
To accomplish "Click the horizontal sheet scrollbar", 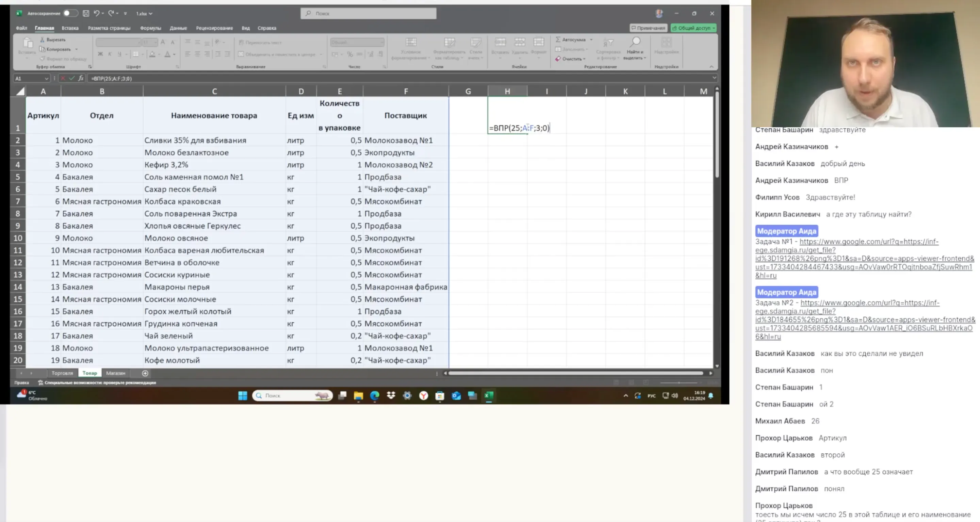I will (x=575, y=373).
